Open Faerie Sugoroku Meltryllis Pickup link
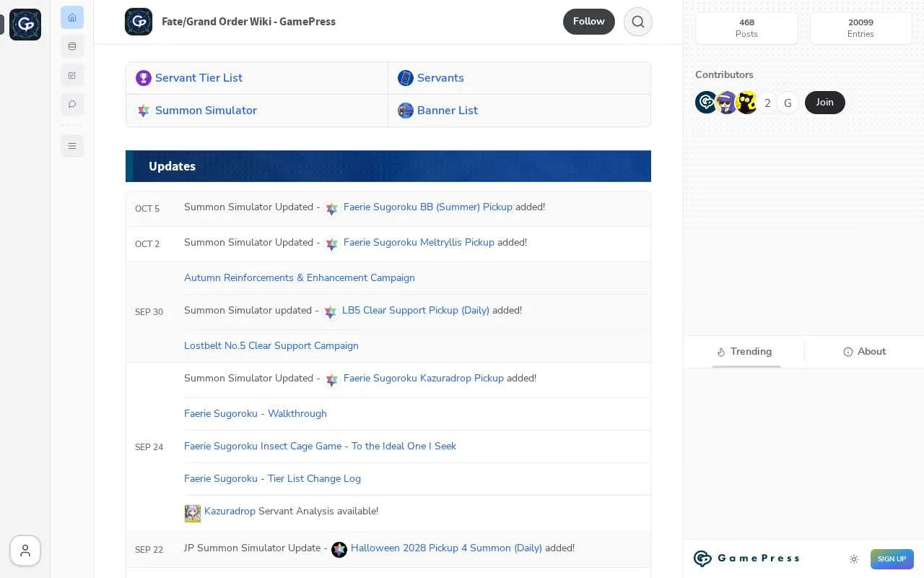This screenshot has width=924, height=578. point(419,243)
